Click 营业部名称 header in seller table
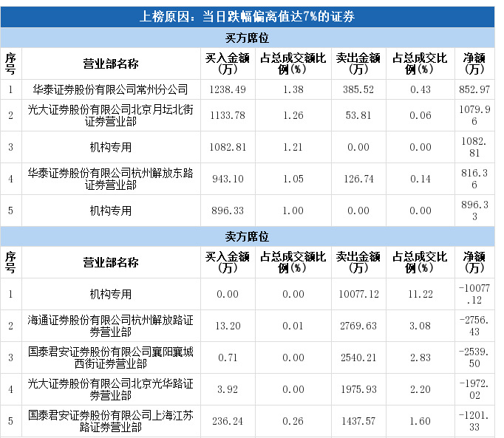This screenshot has height=438, width=504. point(111,262)
